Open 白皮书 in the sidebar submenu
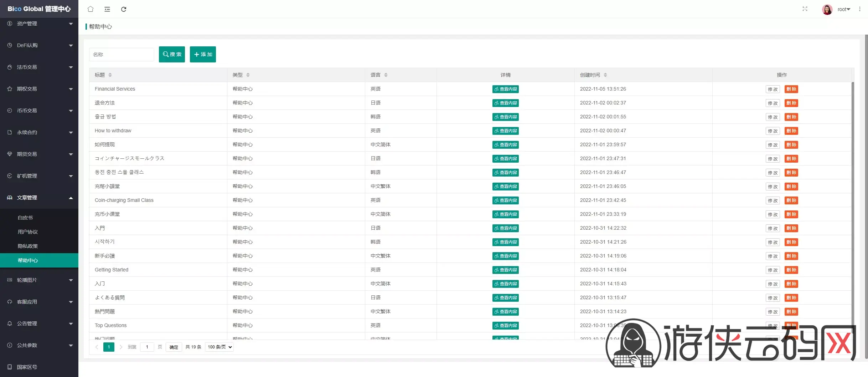The image size is (868, 377). (x=25, y=218)
